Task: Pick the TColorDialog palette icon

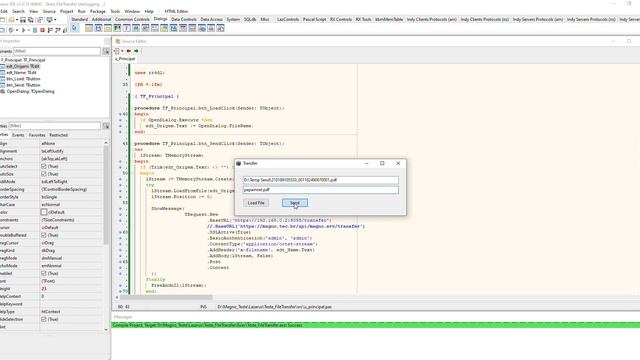Action: pos(117,28)
